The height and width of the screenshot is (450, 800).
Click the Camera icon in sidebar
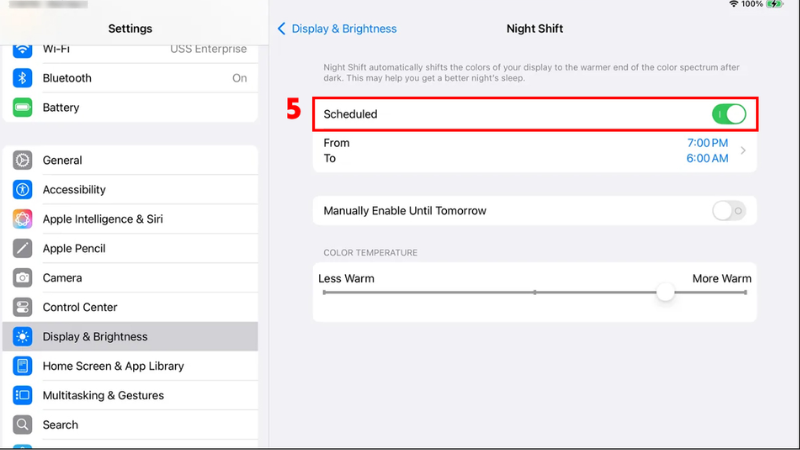click(22, 278)
